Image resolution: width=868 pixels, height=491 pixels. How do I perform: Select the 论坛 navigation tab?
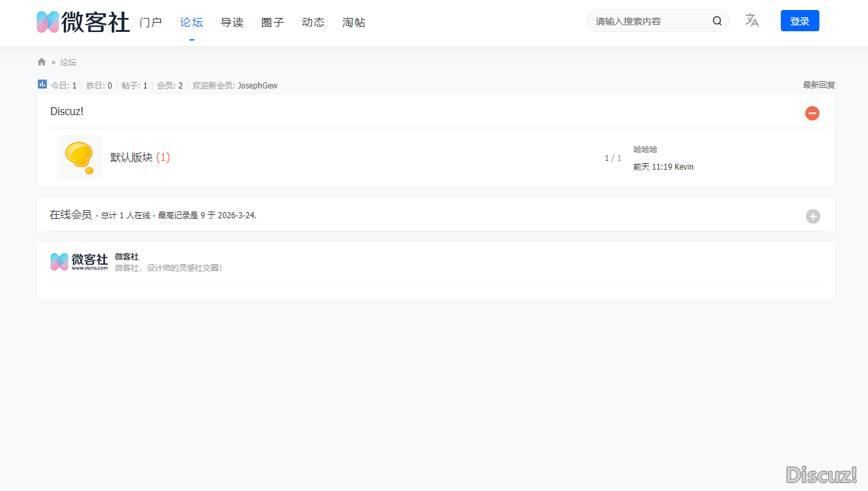[x=192, y=23]
